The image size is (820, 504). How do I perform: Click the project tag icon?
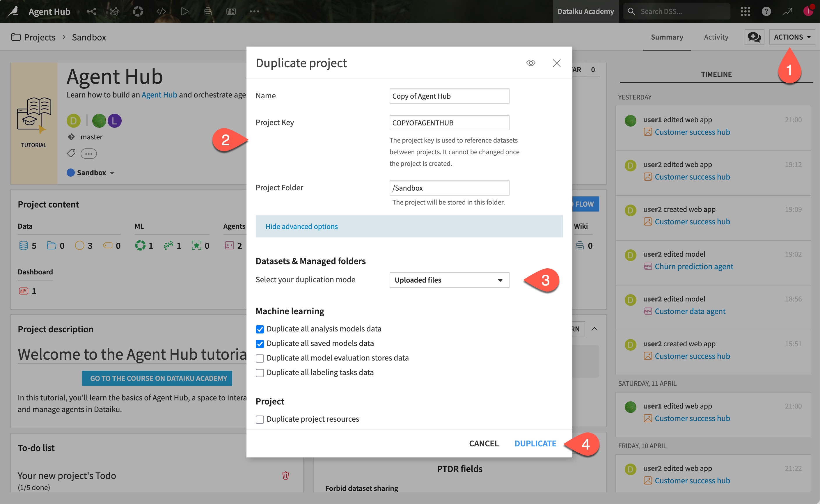(x=71, y=153)
